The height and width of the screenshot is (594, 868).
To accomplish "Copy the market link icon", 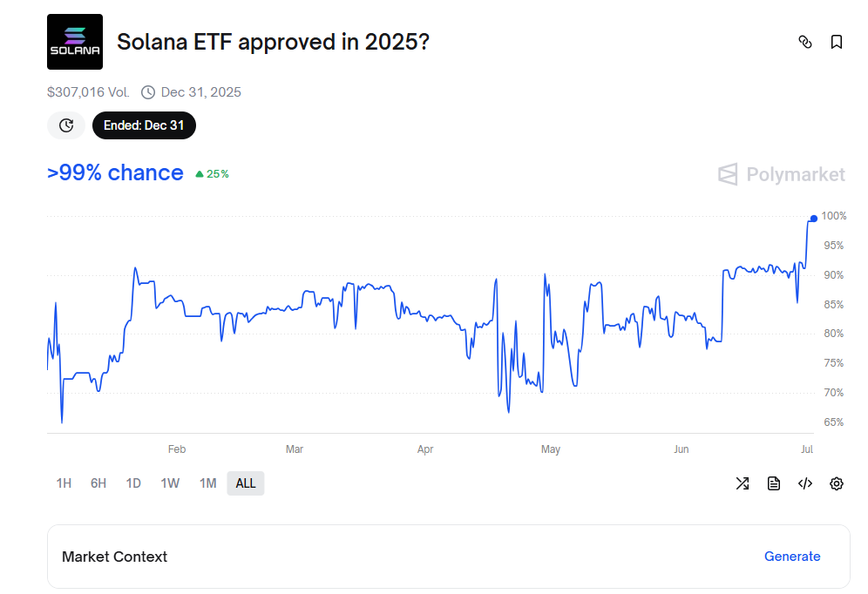I will pyautogui.click(x=805, y=42).
